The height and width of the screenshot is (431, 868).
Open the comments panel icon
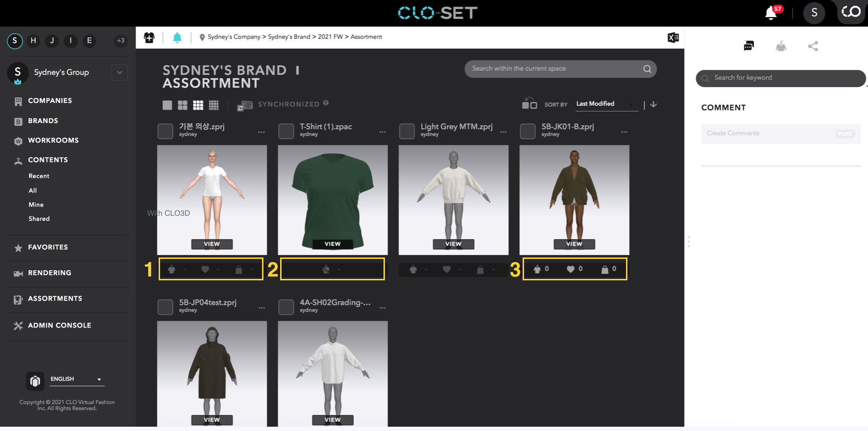coord(748,46)
